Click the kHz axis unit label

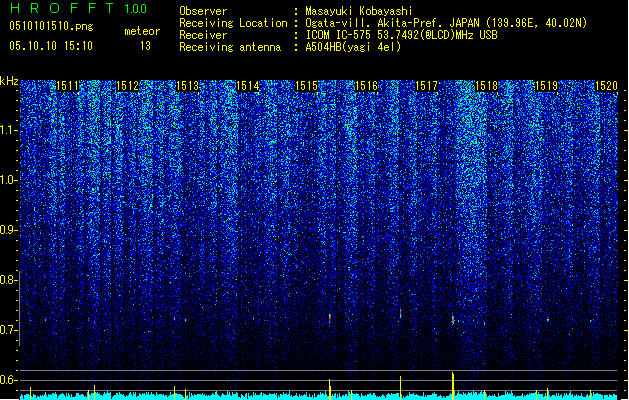click(9, 81)
